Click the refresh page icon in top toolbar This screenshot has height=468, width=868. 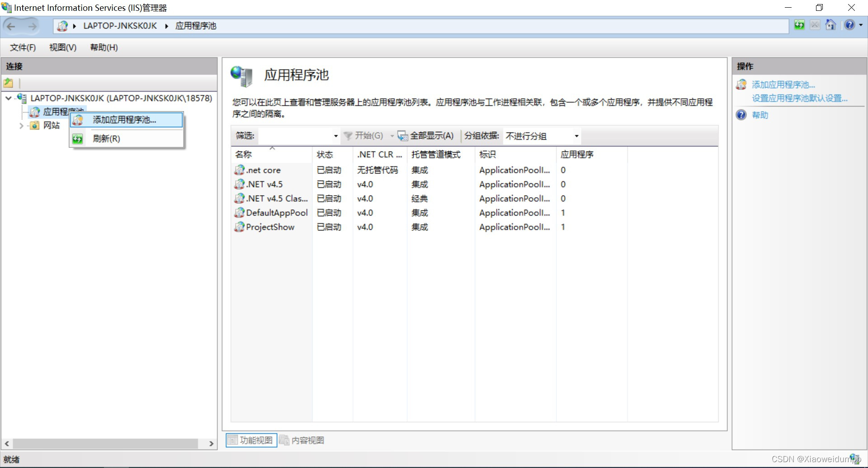[799, 25]
